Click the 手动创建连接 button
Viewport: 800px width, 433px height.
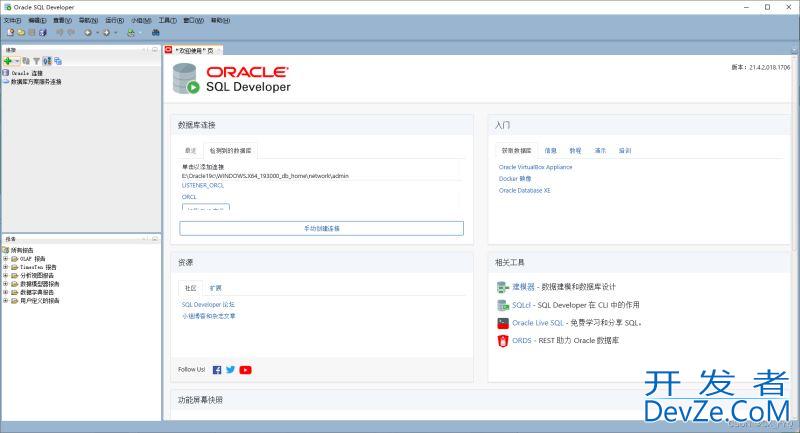tap(321, 228)
